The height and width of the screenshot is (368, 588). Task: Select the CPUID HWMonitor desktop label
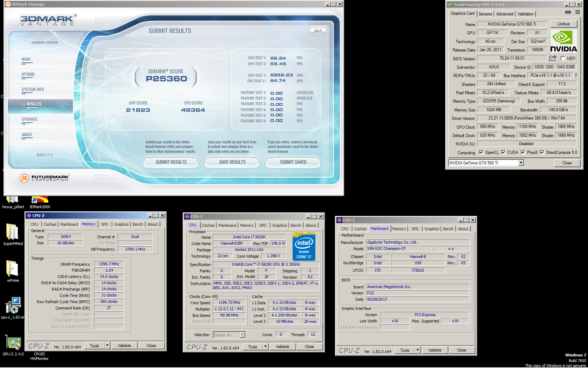pyautogui.click(x=40, y=356)
